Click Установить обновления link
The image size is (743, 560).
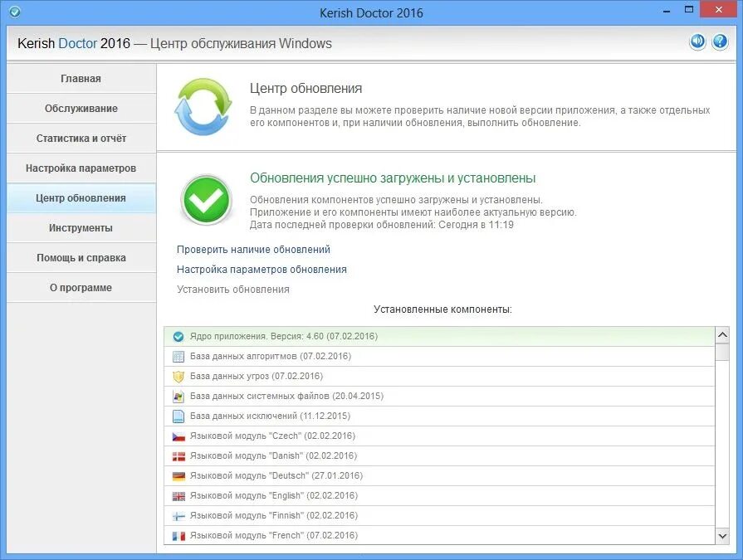point(233,290)
